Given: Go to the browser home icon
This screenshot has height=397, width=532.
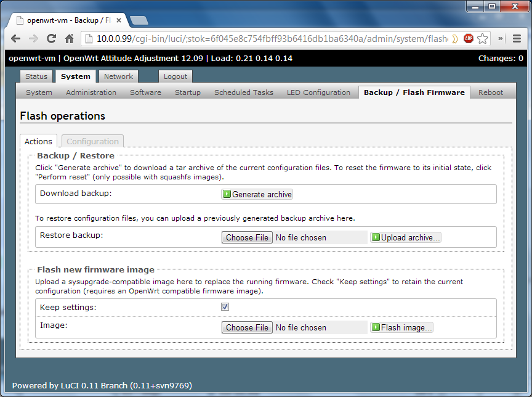Looking at the screenshot, I should click(69, 39).
